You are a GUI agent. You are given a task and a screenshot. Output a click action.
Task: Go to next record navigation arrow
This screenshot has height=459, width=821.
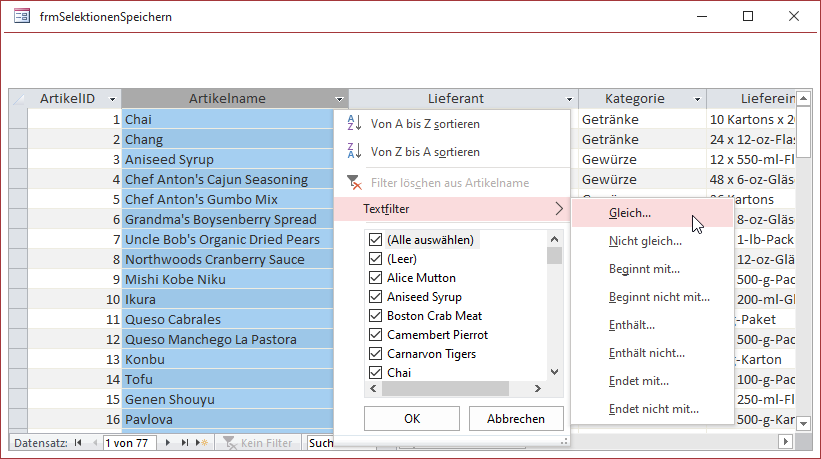tap(168, 442)
